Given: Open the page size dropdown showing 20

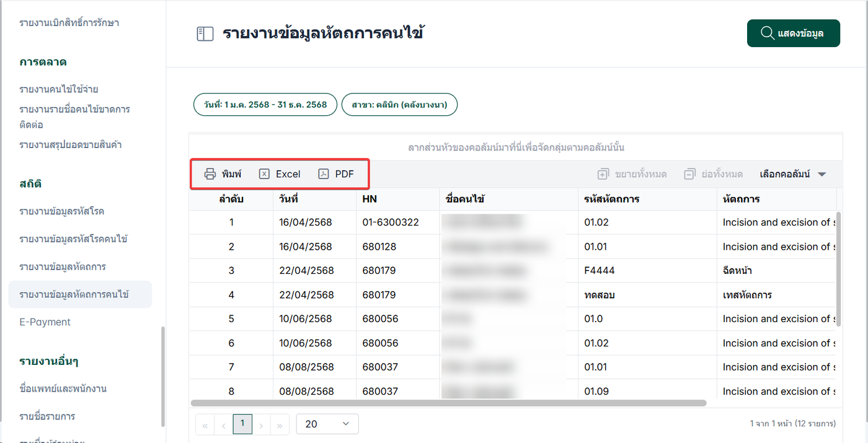Looking at the screenshot, I should click(327, 424).
